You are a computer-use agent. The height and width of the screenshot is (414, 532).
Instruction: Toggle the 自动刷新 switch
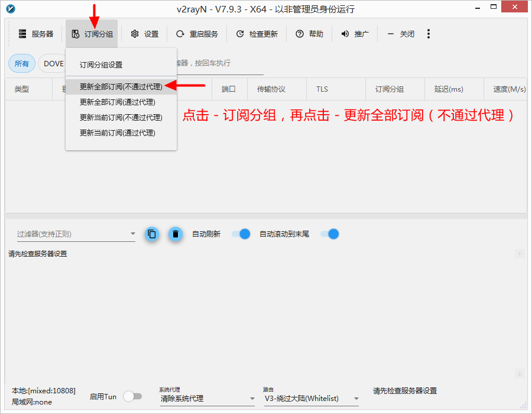pos(241,234)
